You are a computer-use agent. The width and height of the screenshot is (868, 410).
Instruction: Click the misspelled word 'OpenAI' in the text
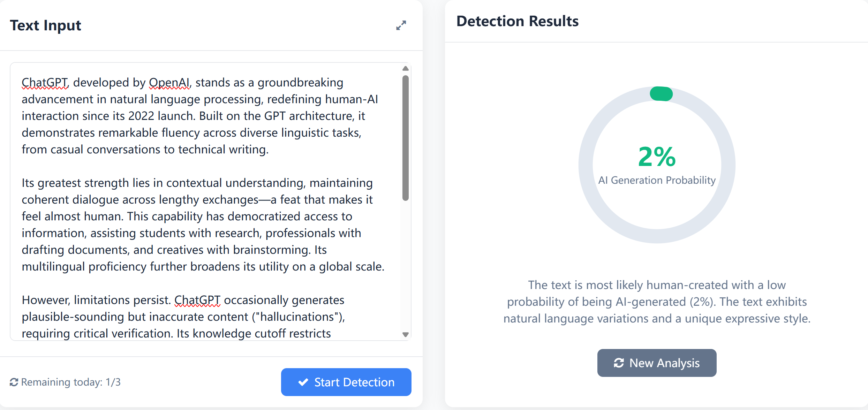coord(169,83)
